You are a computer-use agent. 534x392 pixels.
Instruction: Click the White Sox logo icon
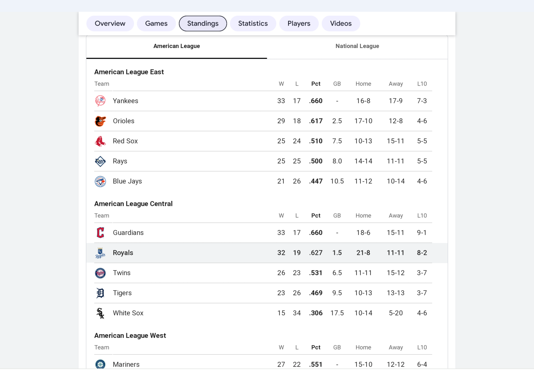pos(100,313)
